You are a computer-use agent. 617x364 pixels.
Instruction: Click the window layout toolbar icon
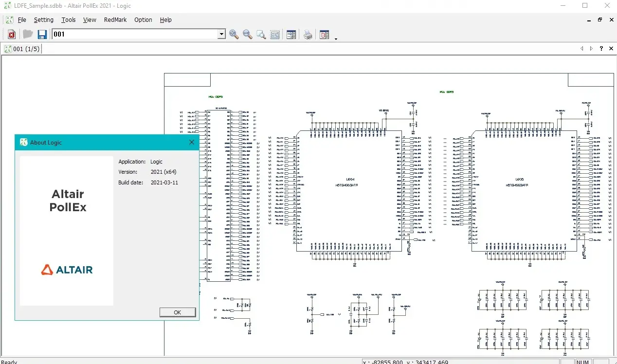pos(325,35)
